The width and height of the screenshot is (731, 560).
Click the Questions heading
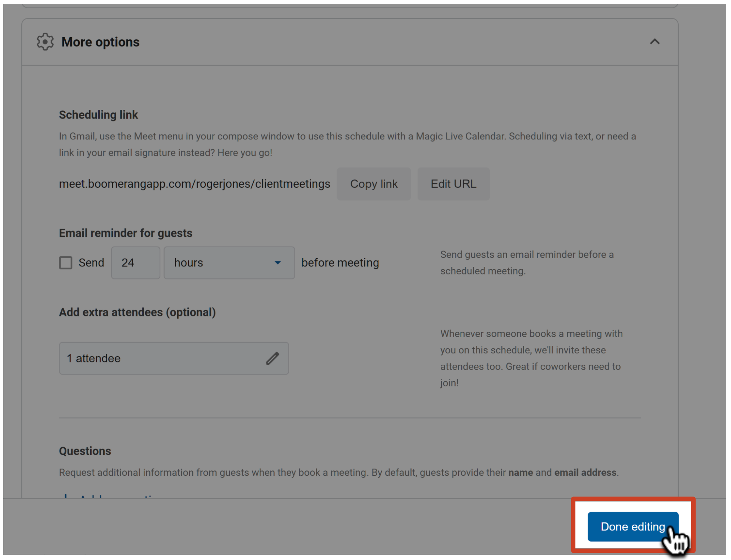click(85, 451)
